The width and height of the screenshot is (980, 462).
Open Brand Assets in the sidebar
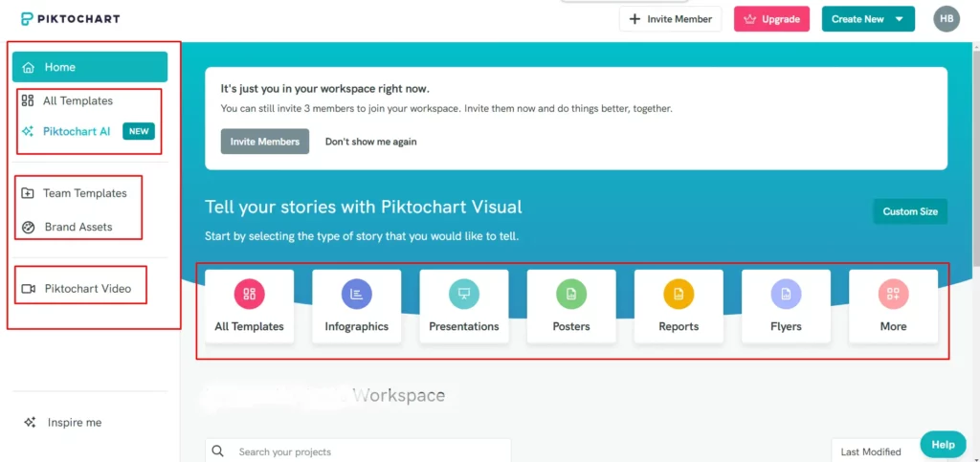point(78,228)
